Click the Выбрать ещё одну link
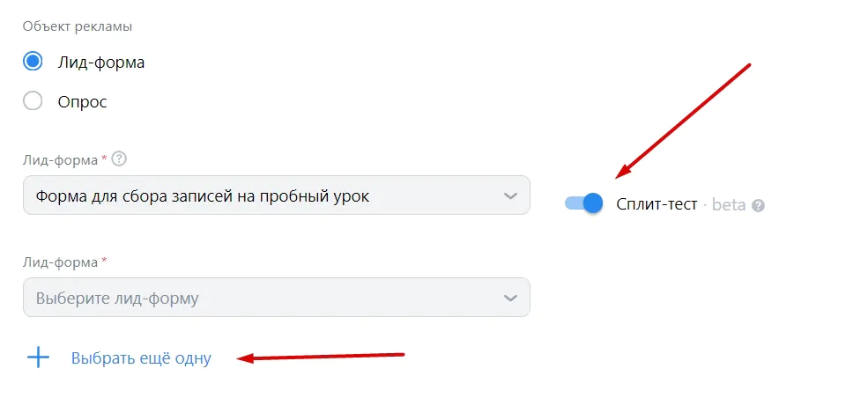 (x=141, y=358)
